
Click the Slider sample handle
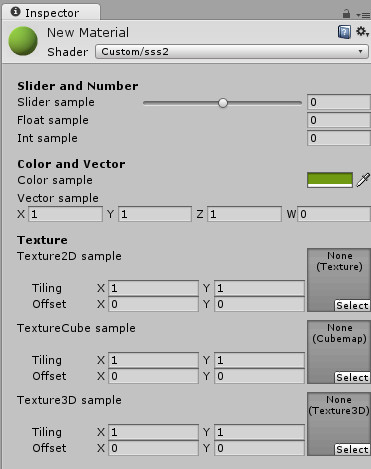click(223, 103)
